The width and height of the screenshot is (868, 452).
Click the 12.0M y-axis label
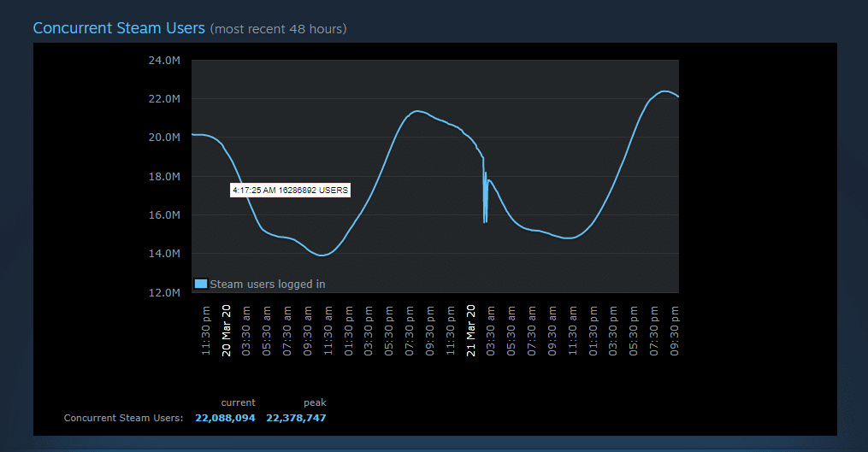164,293
